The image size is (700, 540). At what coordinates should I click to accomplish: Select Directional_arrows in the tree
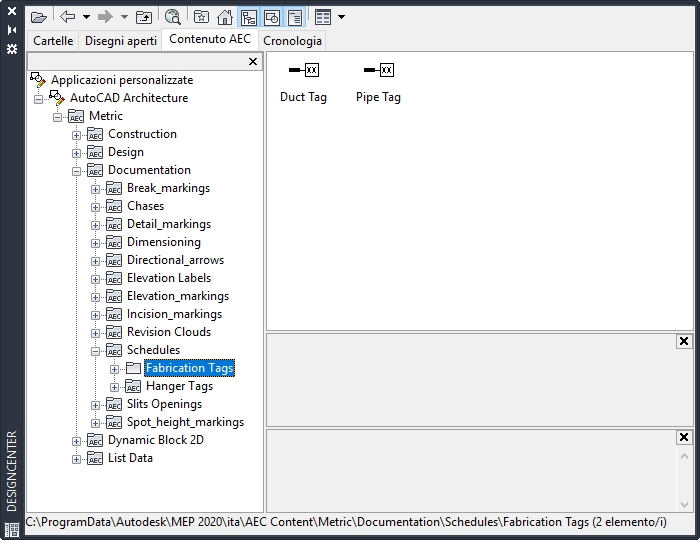coord(175,260)
